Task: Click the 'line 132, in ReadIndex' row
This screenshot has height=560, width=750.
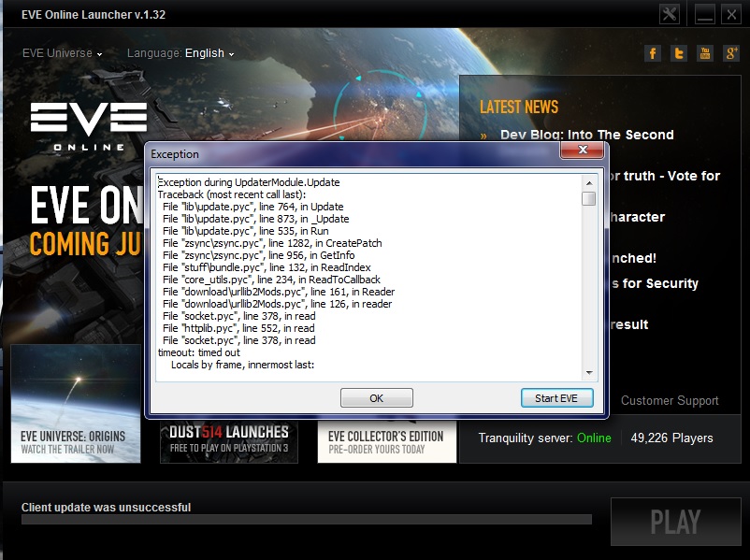Action: (267, 267)
